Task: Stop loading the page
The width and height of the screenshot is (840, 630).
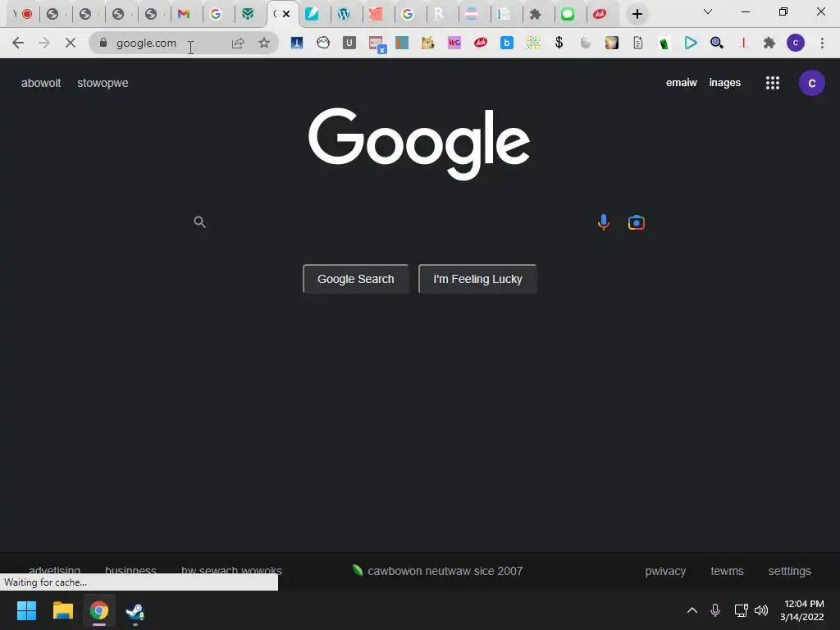Action: coord(71,43)
